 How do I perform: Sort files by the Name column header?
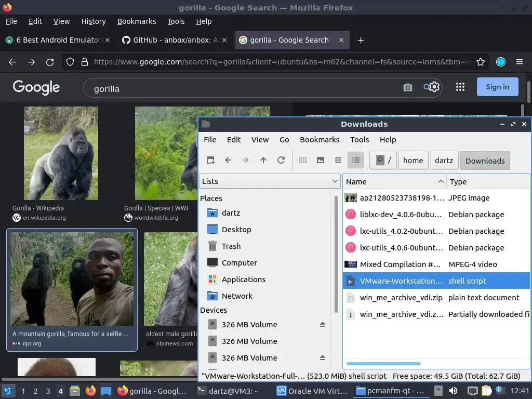(x=395, y=182)
